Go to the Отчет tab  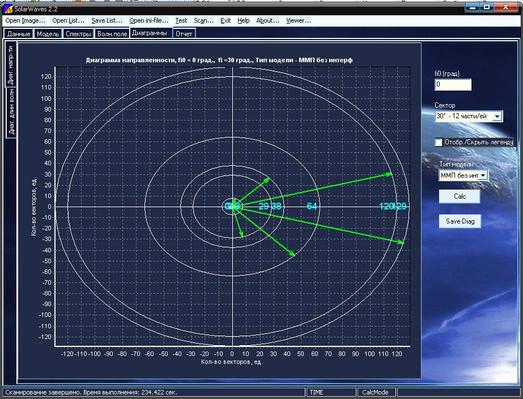click(x=184, y=34)
